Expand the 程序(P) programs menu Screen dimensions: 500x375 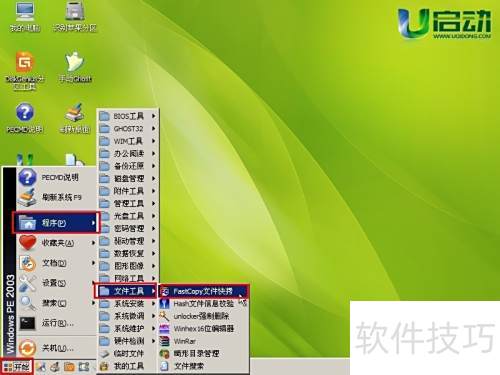[56, 223]
